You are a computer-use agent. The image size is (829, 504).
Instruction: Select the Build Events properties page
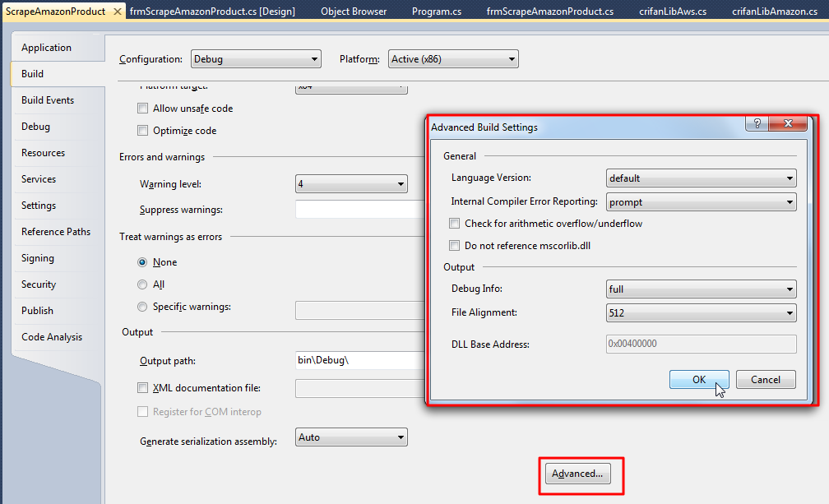tap(58, 99)
